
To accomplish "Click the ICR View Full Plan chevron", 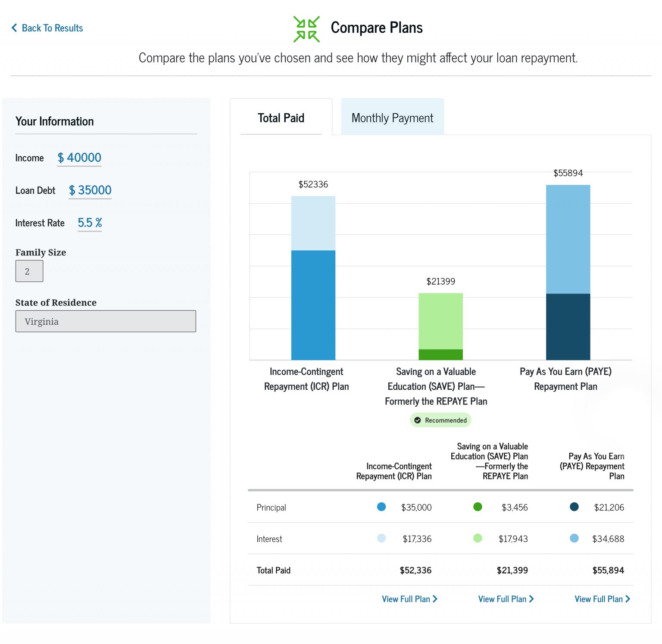I will pyautogui.click(x=435, y=599).
